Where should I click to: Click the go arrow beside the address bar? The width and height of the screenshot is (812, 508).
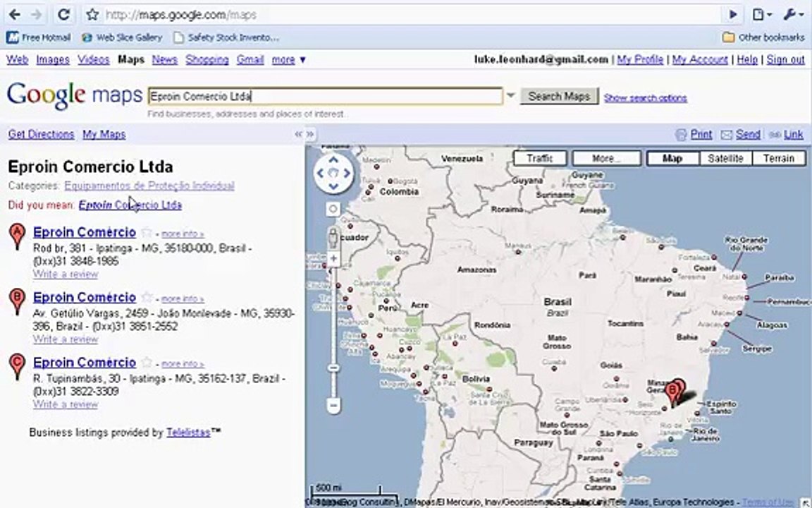(733, 15)
